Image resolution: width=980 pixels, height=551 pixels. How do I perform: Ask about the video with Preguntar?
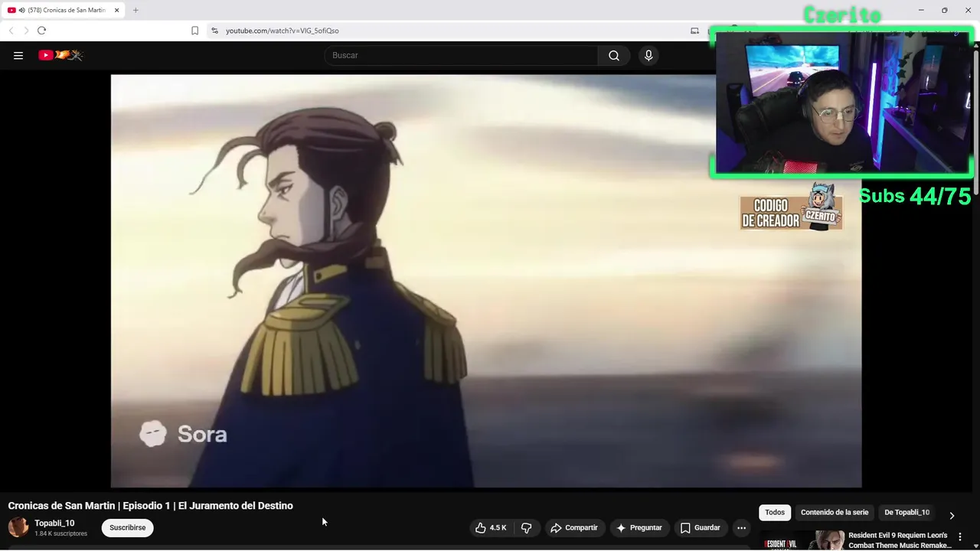[639, 528]
